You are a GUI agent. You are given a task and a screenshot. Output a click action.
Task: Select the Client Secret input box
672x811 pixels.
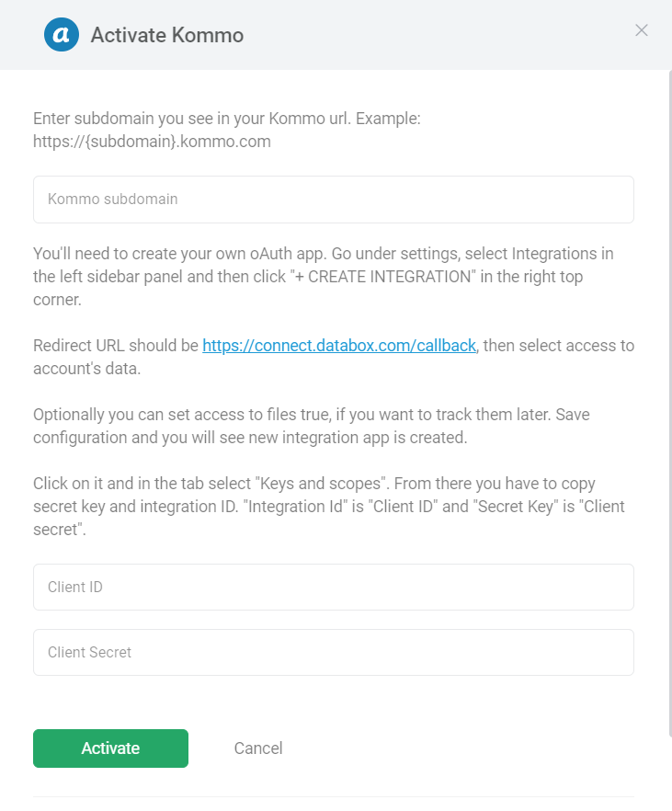334,652
